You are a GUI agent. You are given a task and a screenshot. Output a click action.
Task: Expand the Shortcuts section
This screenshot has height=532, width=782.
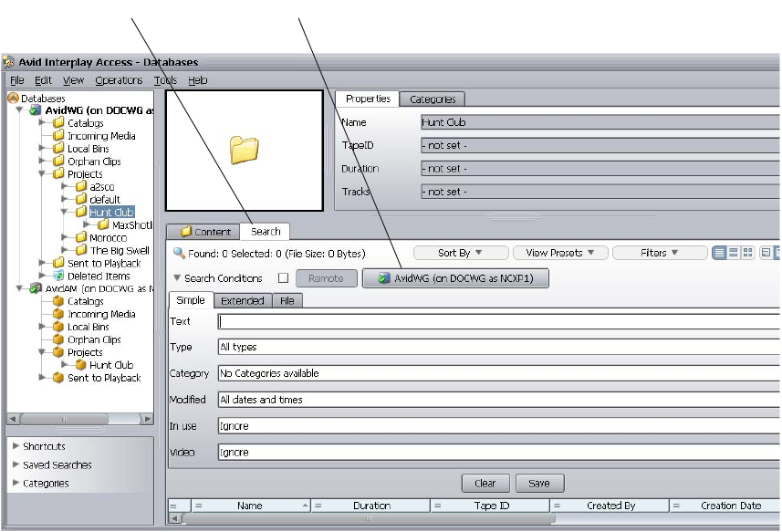click(x=16, y=445)
